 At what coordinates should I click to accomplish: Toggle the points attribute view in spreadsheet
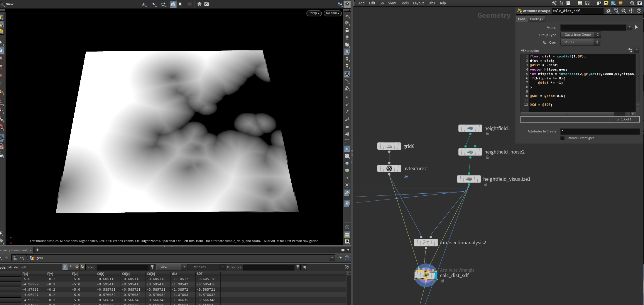[x=65, y=267]
